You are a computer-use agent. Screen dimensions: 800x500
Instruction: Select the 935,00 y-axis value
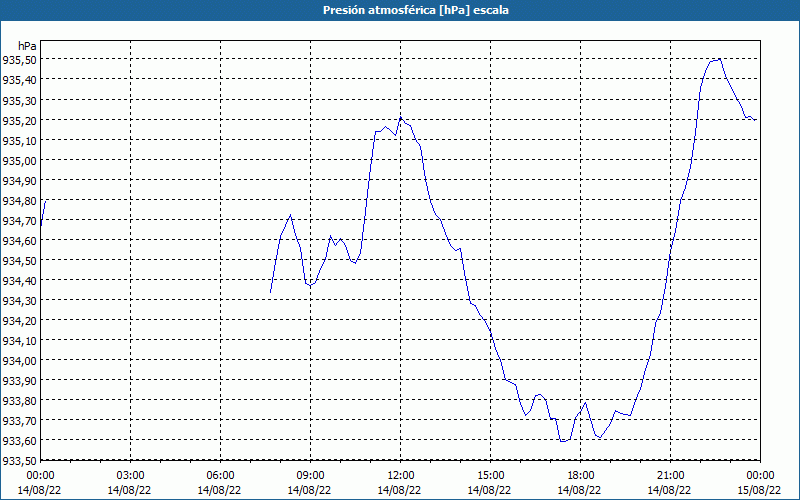pos(19,161)
